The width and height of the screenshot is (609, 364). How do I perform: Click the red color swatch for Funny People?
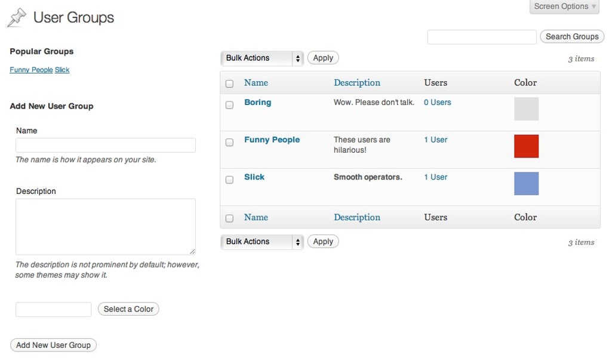click(x=525, y=146)
